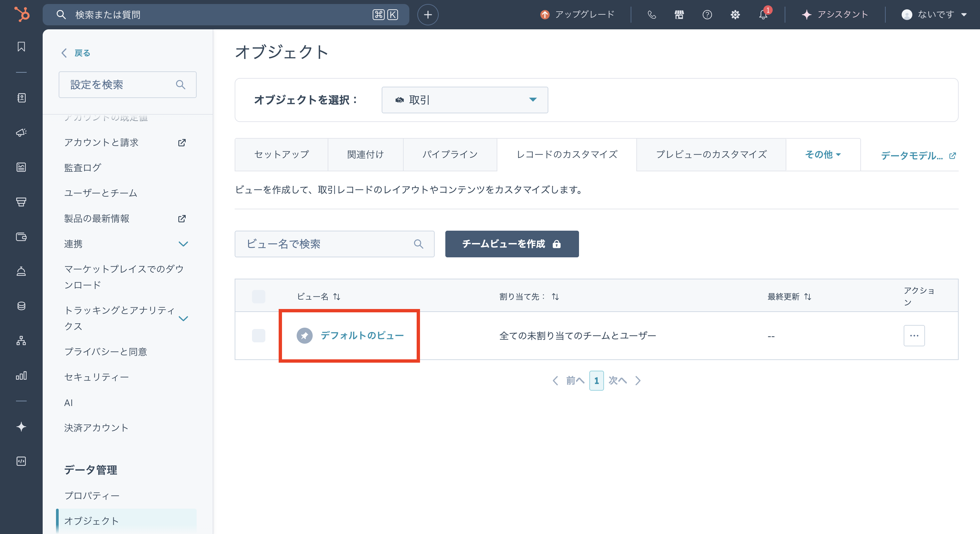Click the HubSpot sprocket logo
The height and width of the screenshot is (534, 980).
pyautogui.click(x=22, y=14)
